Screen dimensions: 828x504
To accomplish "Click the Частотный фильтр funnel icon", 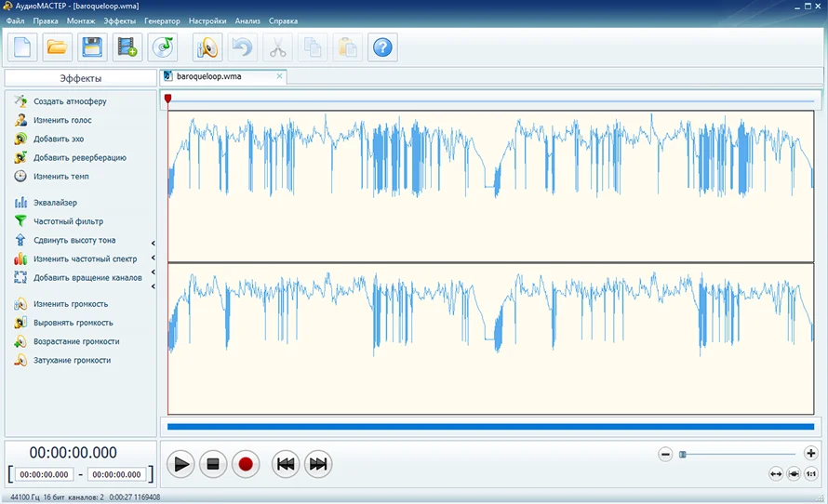I will (20, 221).
